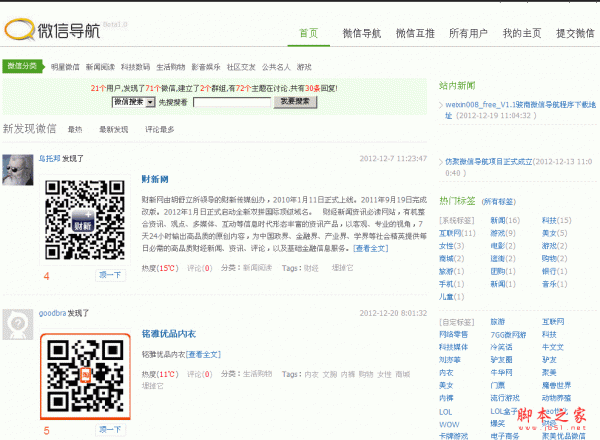Click 查看全文 for 财新网 entry

coord(371,248)
